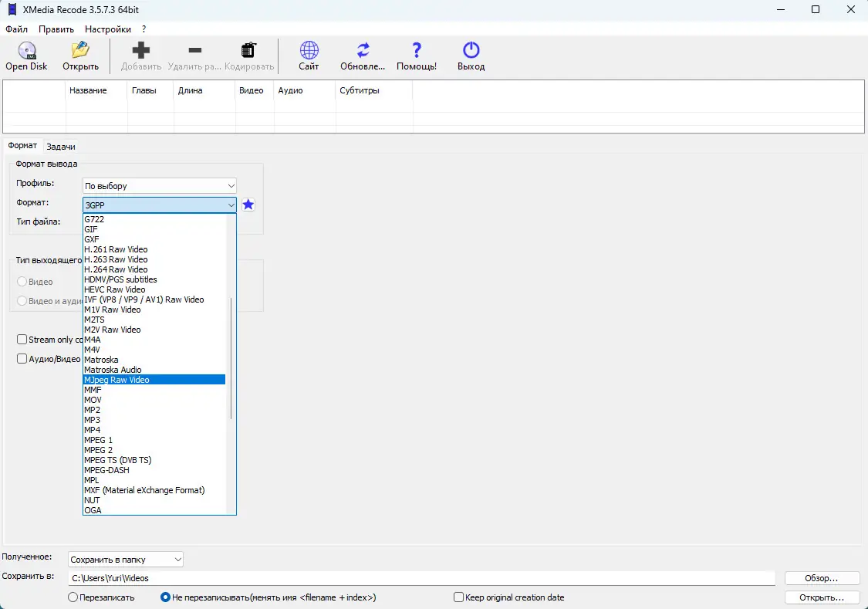Open the Настройки menu
The height and width of the screenshot is (609, 868).
click(108, 29)
